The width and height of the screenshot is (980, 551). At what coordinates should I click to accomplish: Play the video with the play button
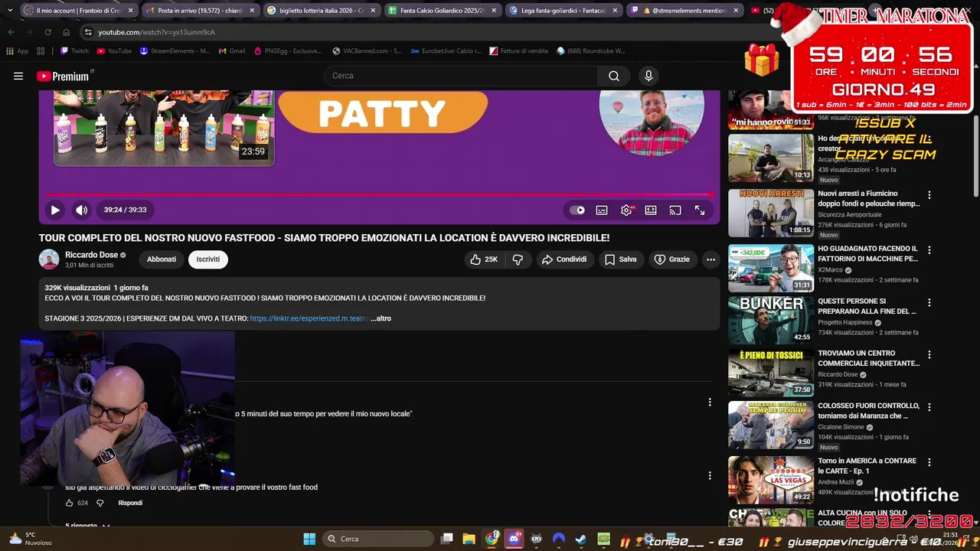pyautogui.click(x=55, y=210)
